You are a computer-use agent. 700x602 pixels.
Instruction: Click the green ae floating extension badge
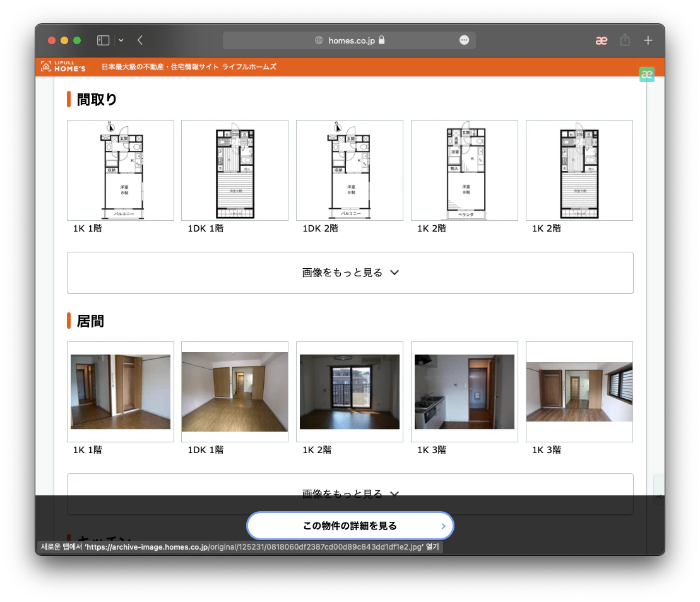[x=646, y=74]
